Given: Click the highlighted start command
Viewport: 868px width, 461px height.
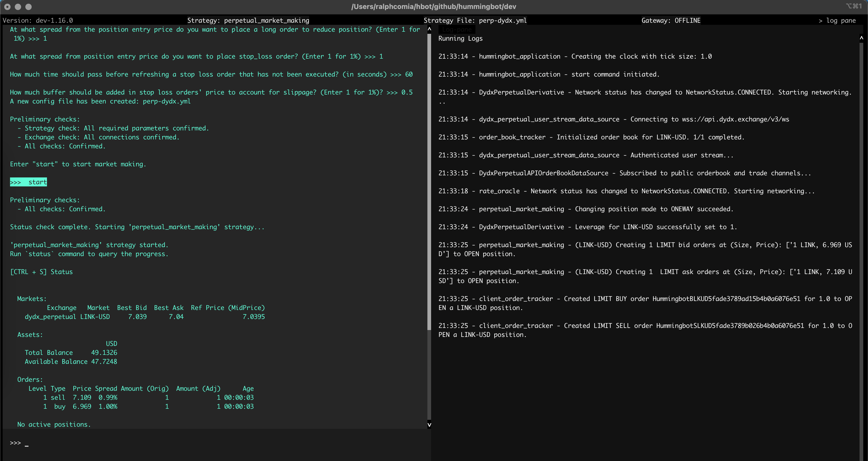Looking at the screenshot, I should 28,182.
